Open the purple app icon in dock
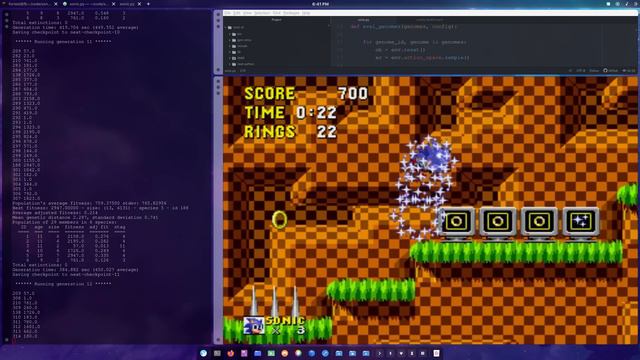 (244, 353)
